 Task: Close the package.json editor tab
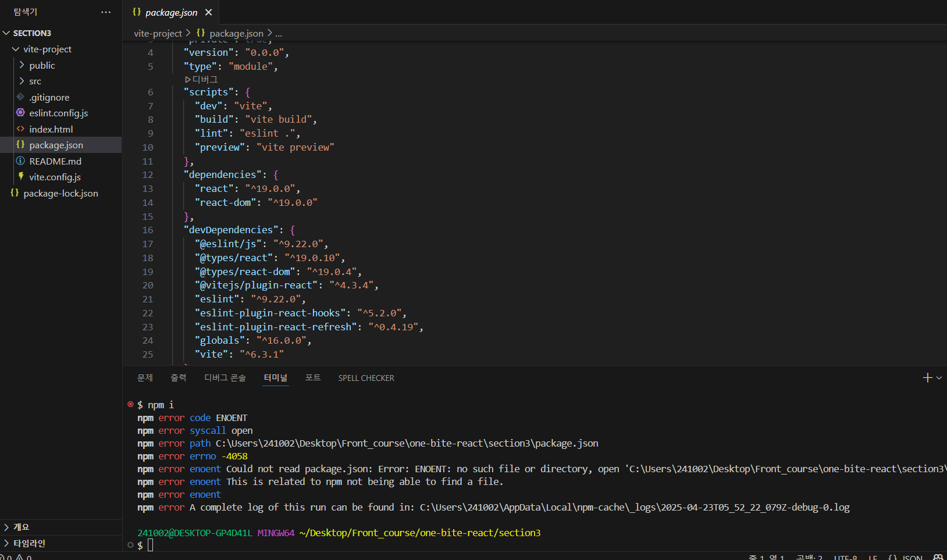pos(208,12)
